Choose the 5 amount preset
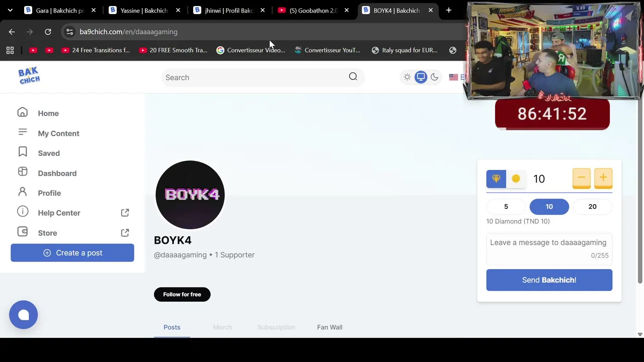This screenshot has height=362, width=644. click(506, 207)
